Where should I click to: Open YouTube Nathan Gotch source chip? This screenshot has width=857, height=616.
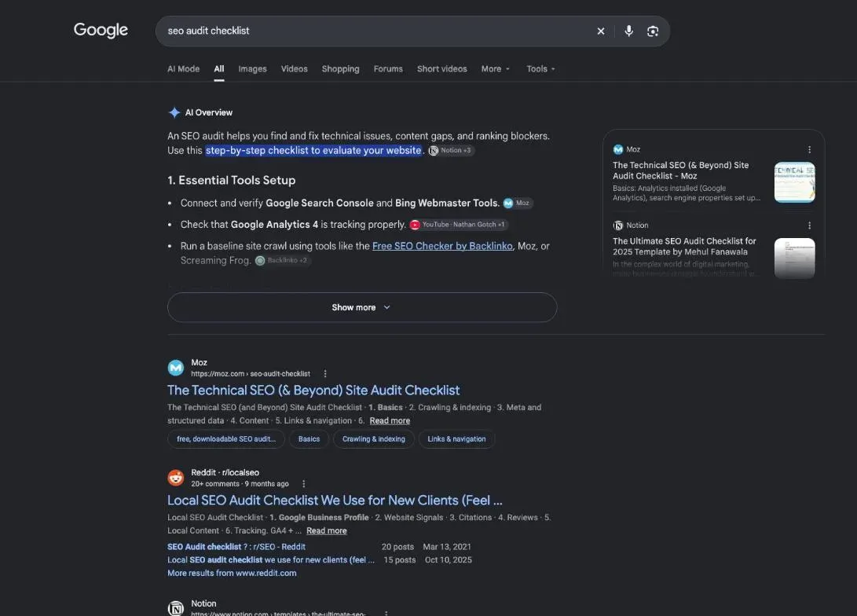458,225
